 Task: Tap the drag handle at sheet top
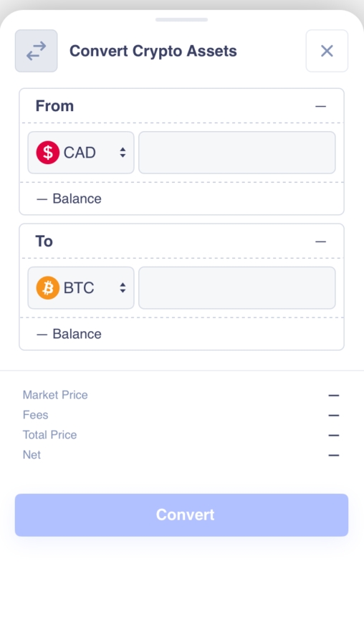point(181,19)
